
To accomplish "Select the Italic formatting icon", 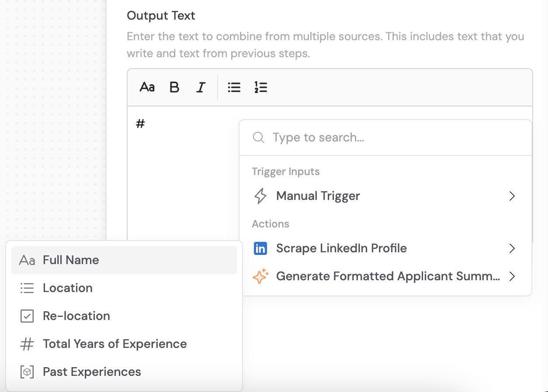I will (x=201, y=87).
